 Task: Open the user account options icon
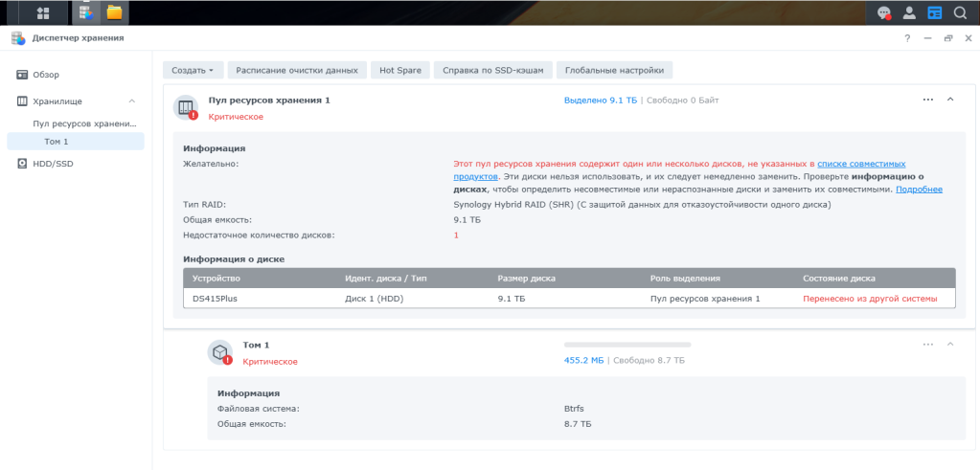[x=909, y=12]
